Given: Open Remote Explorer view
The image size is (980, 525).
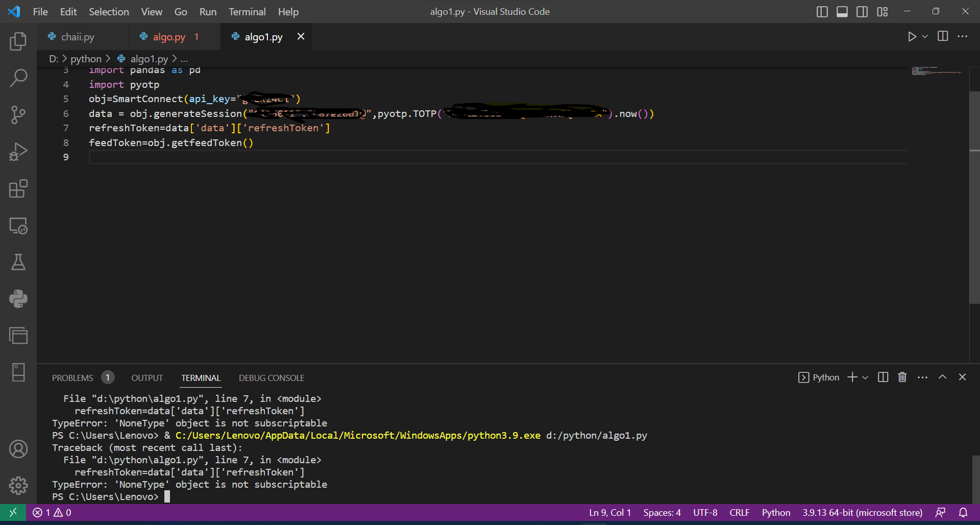Looking at the screenshot, I should [18, 225].
